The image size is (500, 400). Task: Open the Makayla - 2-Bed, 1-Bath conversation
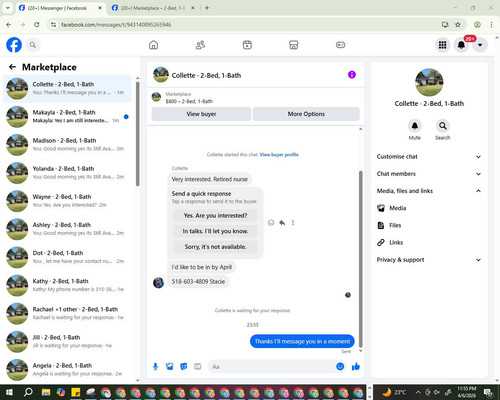[x=67, y=117]
